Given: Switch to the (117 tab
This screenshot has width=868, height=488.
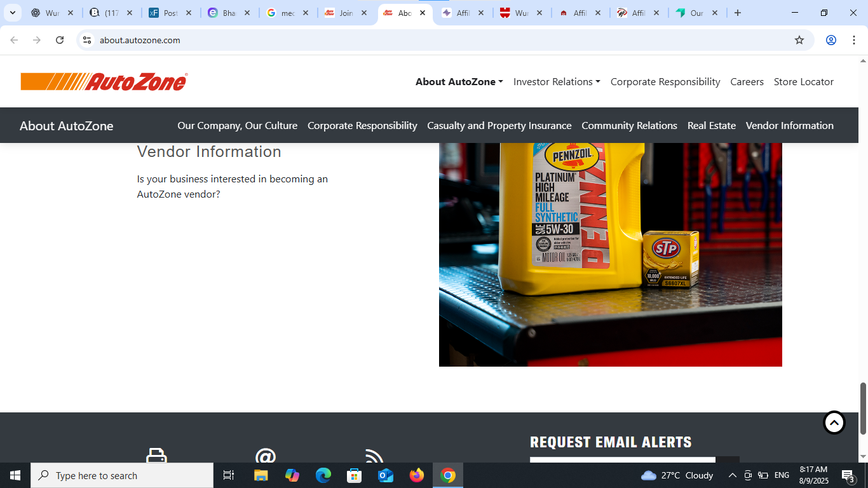Looking at the screenshot, I should tap(112, 13).
